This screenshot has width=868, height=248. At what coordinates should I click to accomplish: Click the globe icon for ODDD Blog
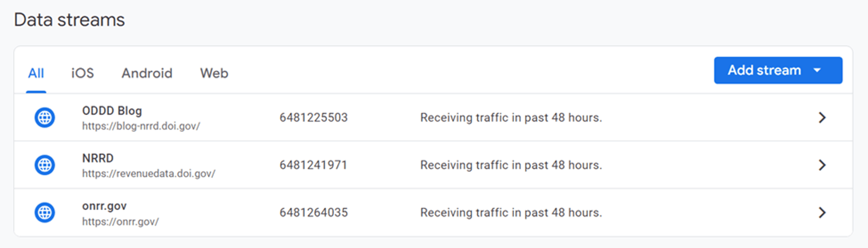[x=45, y=117]
